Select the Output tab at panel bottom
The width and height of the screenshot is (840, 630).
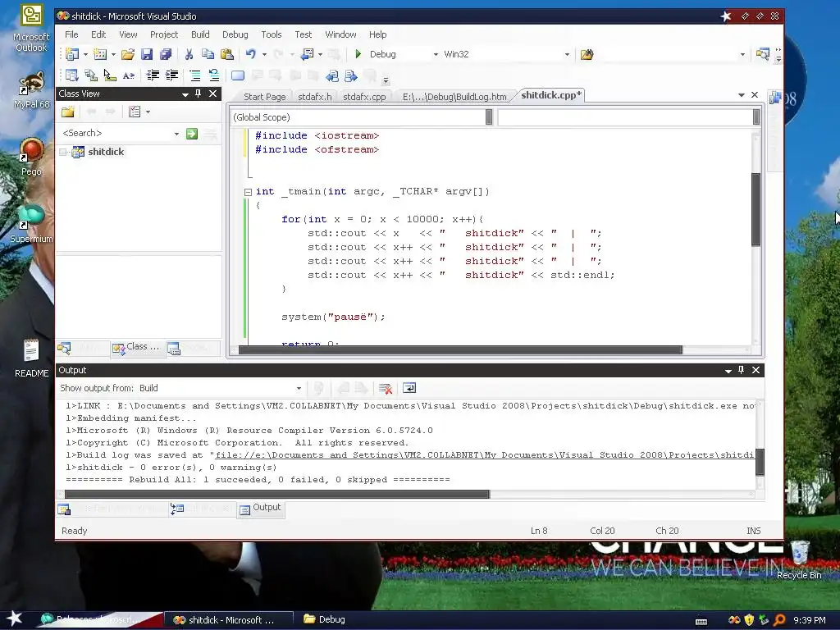pos(260,508)
